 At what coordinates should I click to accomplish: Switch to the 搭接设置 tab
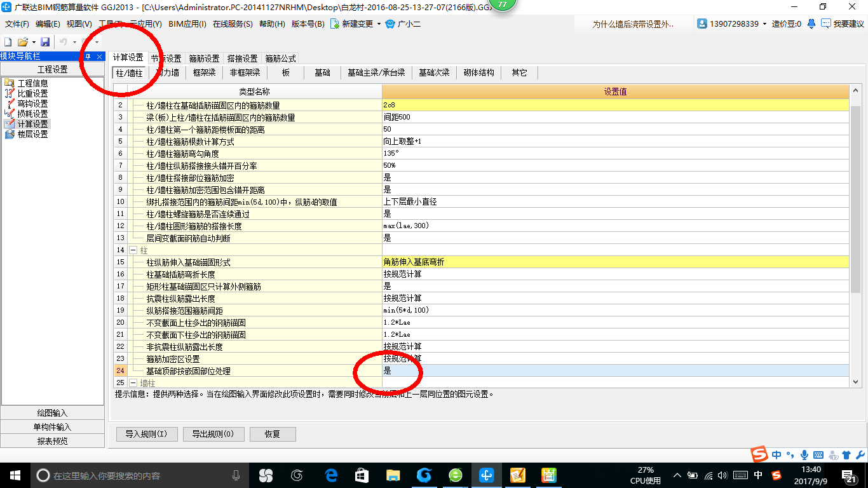(242, 58)
